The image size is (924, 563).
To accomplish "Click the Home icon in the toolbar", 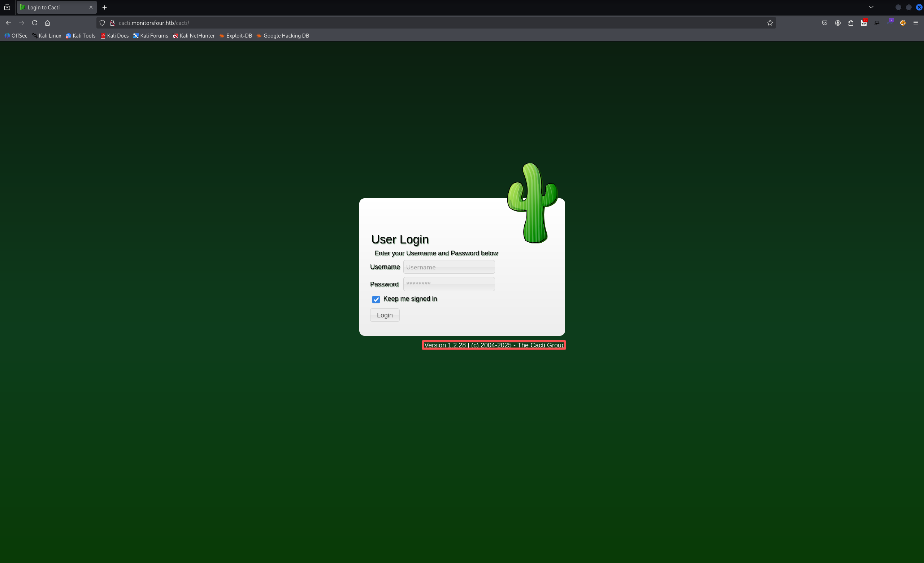I will pyautogui.click(x=47, y=23).
